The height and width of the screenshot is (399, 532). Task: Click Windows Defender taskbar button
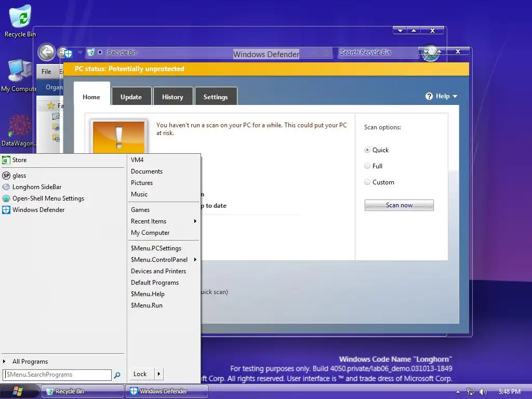pos(167,391)
